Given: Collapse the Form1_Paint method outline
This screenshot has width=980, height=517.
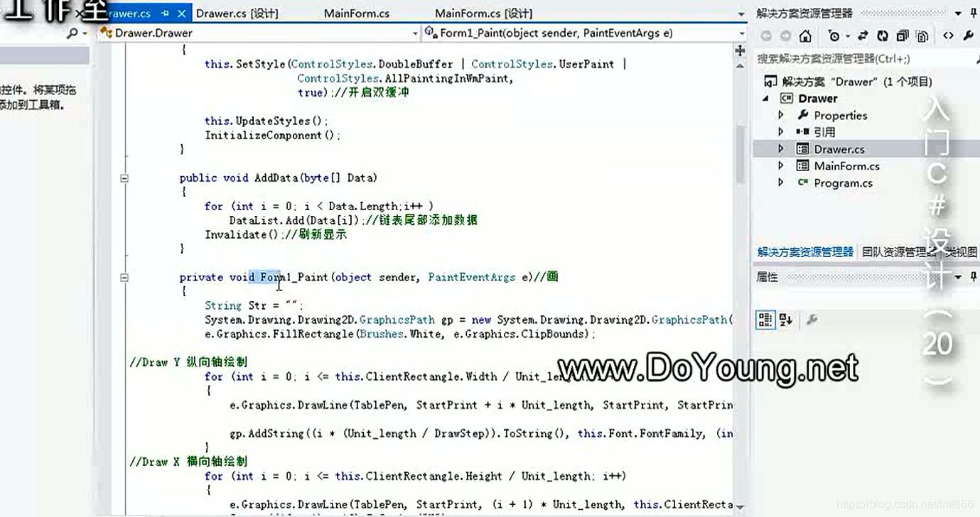Looking at the screenshot, I should pos(124,278).
